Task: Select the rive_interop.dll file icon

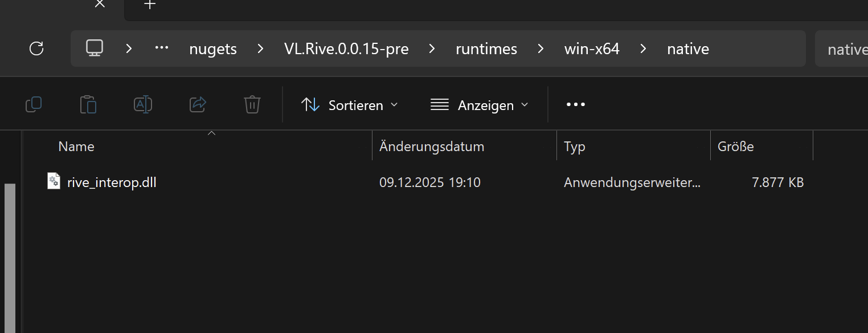Action: click(54, 182)
